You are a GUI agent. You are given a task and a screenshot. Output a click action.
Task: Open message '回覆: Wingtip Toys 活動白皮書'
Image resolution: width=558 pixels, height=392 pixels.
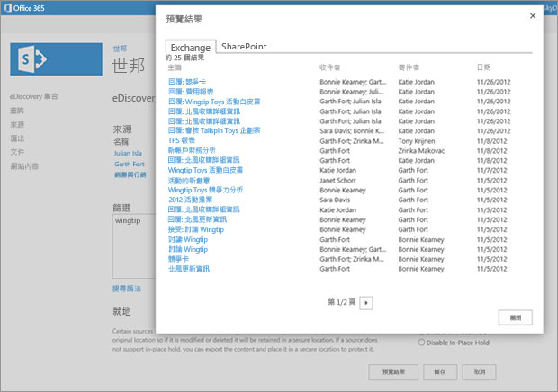(214, 102)
